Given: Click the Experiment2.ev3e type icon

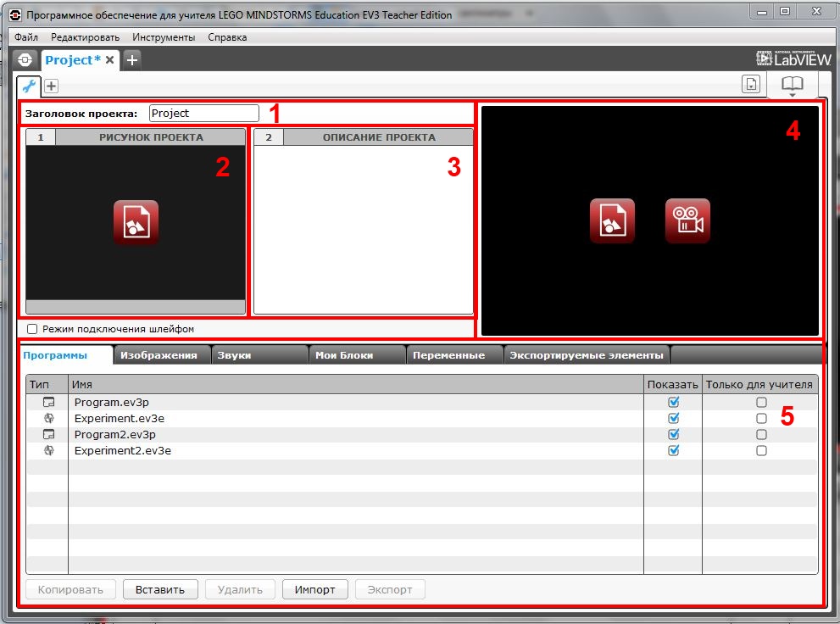Looking at the screenshot, I should 49,450.
